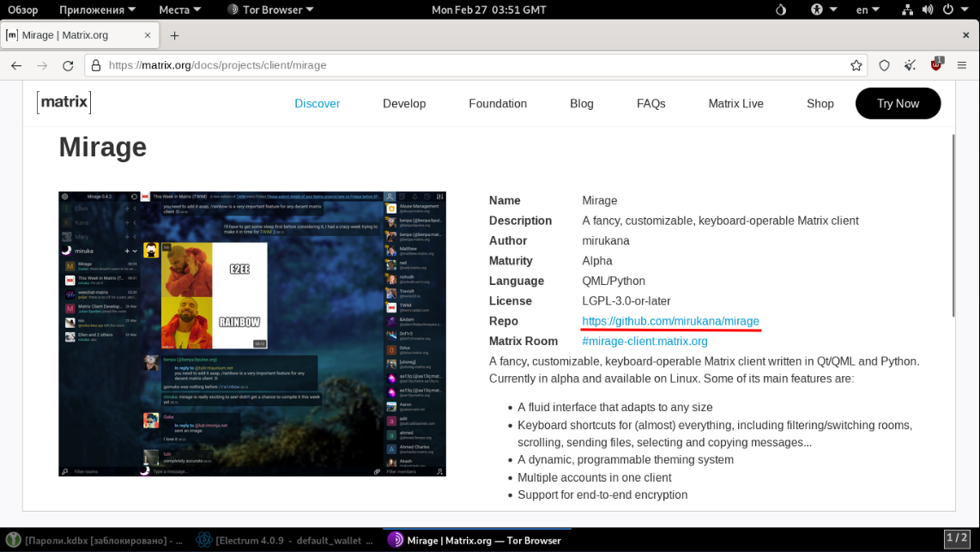Viewport: 980px width, 552px height.
Task: Open the en keyboard layout dropdown
Action: point(868,9)
